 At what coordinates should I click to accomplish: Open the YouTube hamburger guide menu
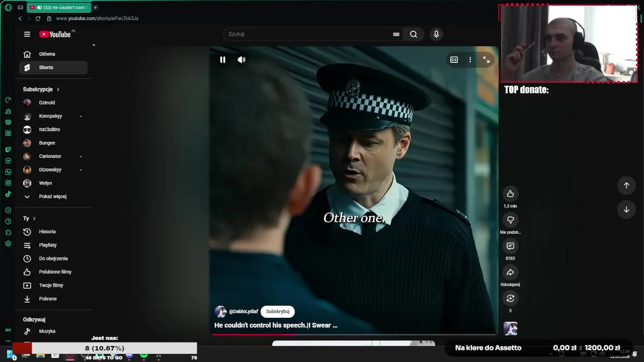click(27, 34)
